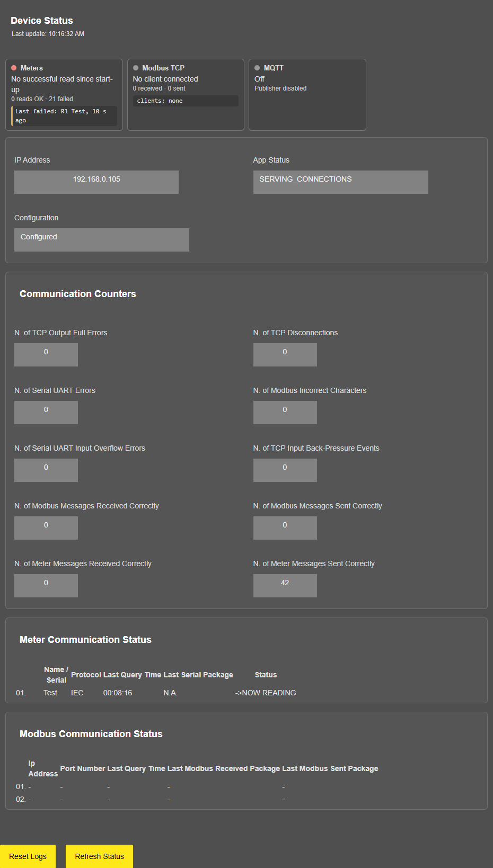Click the meter table 'Status' column header
Image resolution: width=493 pixels, height=868 pixels.
pyautogui.click(x=266, y=675)
